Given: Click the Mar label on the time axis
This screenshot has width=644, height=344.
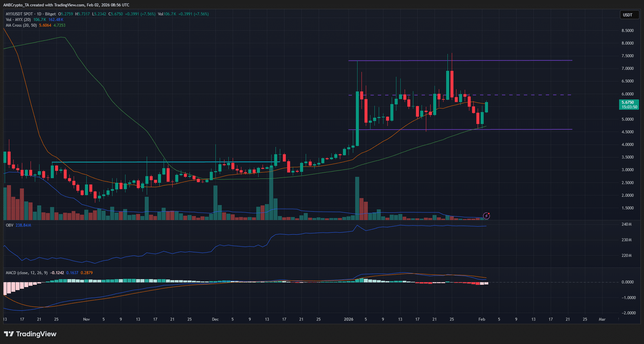Looking at the screenshot, I should 602,319.
